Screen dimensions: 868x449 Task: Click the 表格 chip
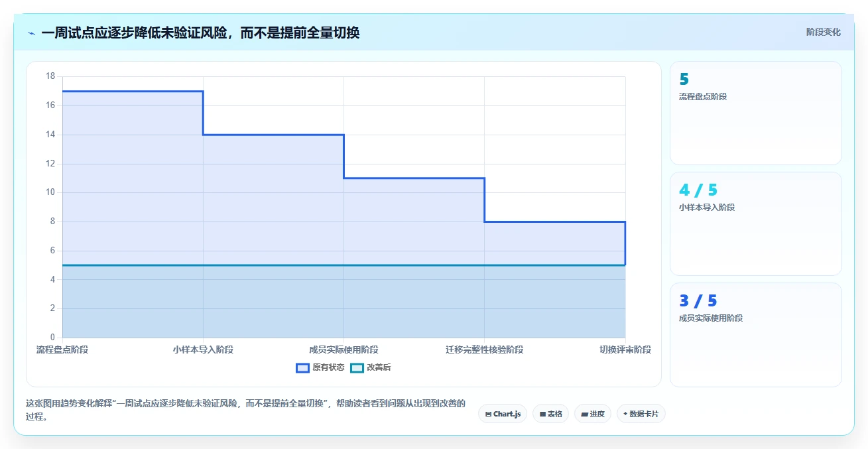coord(550,414)
